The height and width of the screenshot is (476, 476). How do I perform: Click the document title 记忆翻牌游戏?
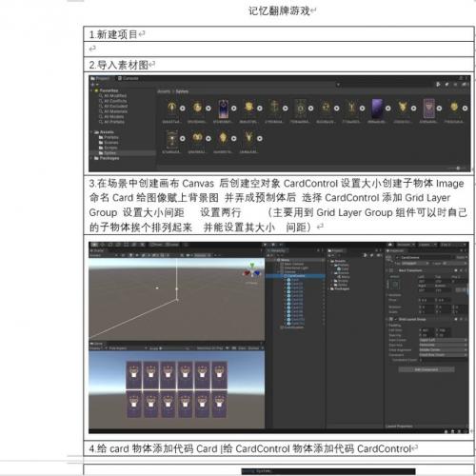279,10
